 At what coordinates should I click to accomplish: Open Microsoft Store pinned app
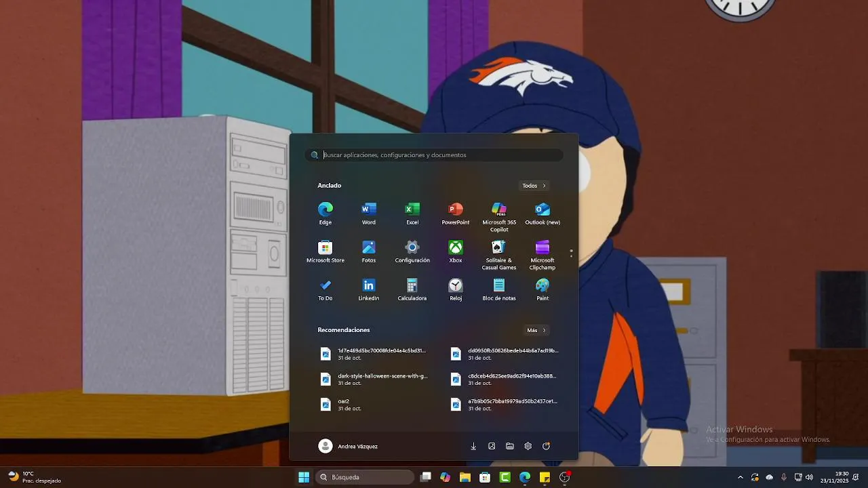[325, 251]
